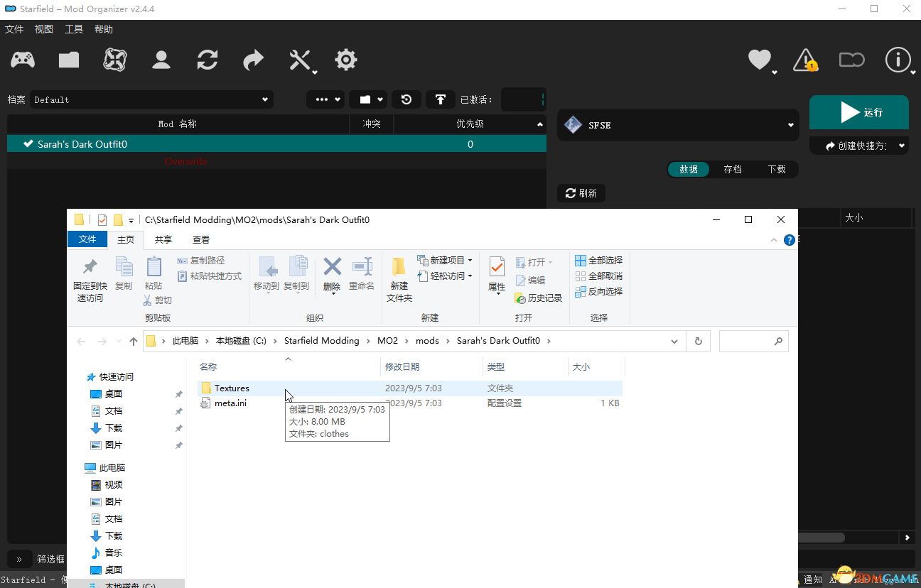
Task: Switch to the 存档 tab in Mod Organizer
Action: (733, 169)
